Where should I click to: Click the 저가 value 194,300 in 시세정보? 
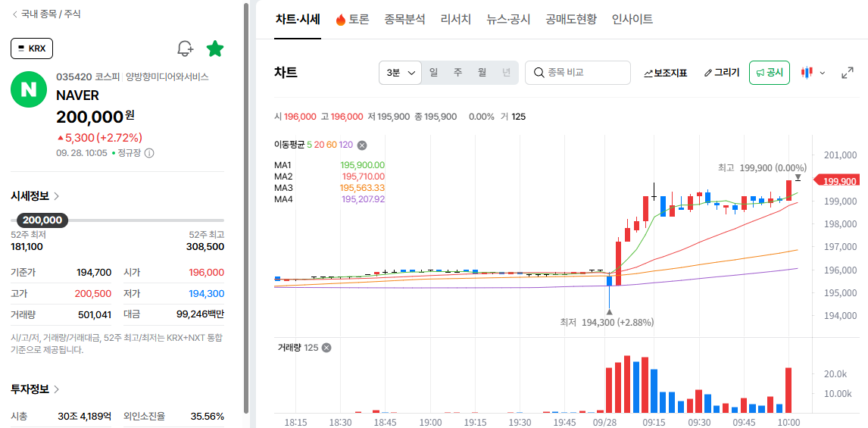207,293
